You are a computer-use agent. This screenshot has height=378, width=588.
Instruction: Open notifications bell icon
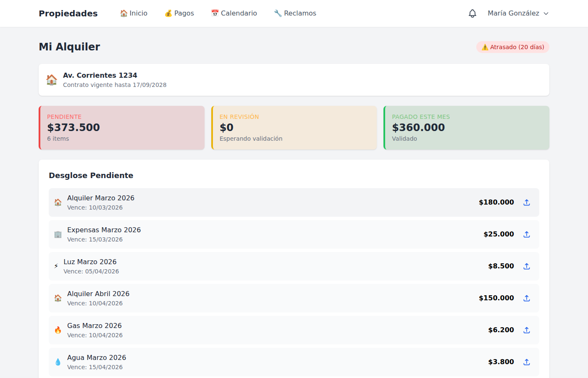pyautogui.click(x=472, y=13)
